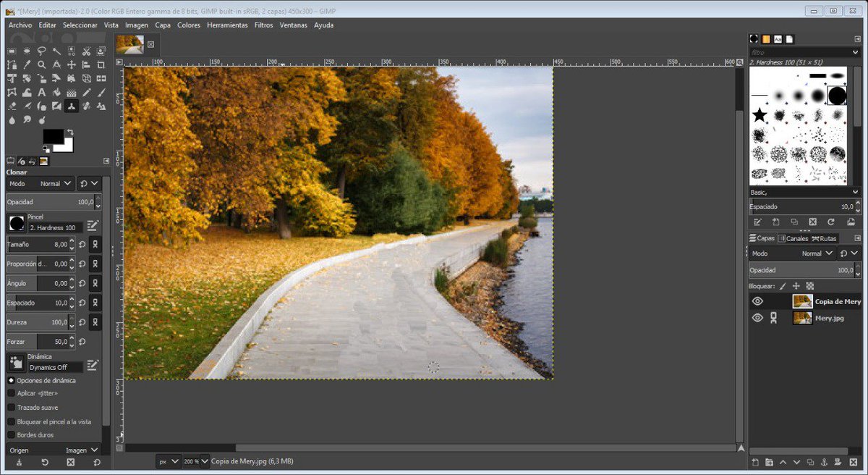Image resolution: width=868 pixels, height=475 pixels.
Task: Enable the Trazado suave checkbox
Action: click(11, 407)
